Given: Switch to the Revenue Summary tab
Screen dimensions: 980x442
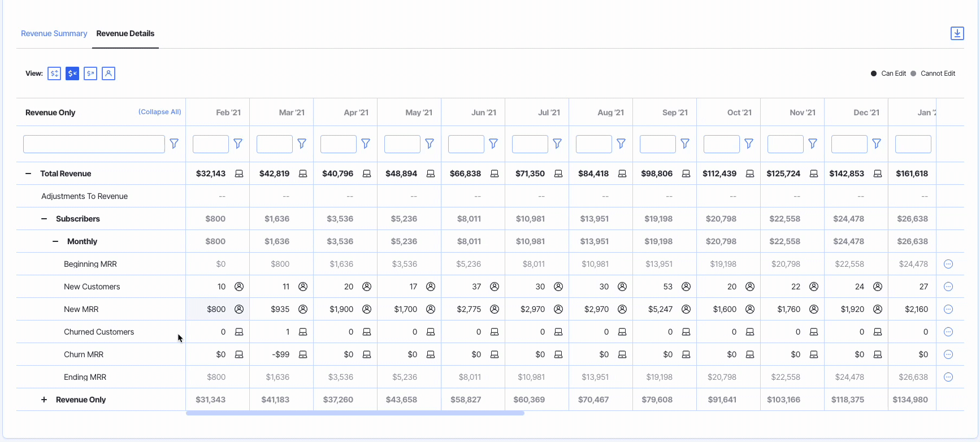Looking at the screenshot, I should [54, 33].
